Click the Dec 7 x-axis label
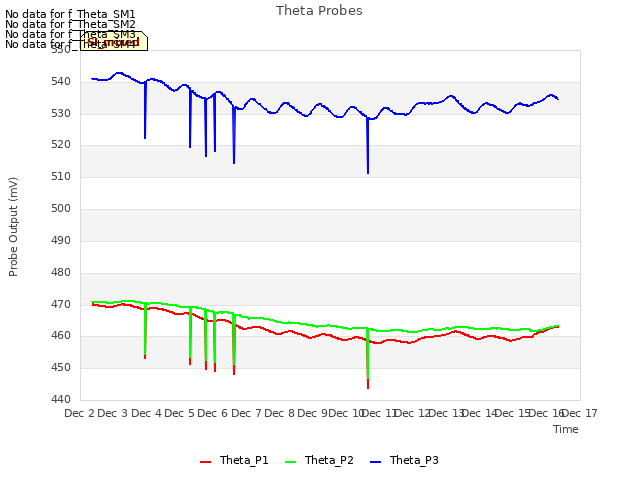 tap(246, 413)
